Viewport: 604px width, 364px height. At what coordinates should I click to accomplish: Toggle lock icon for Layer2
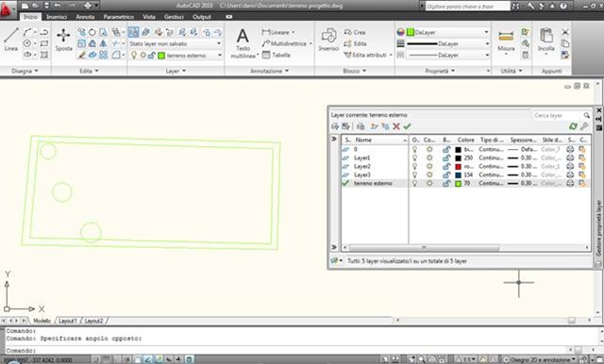click(x=446, y=166)
